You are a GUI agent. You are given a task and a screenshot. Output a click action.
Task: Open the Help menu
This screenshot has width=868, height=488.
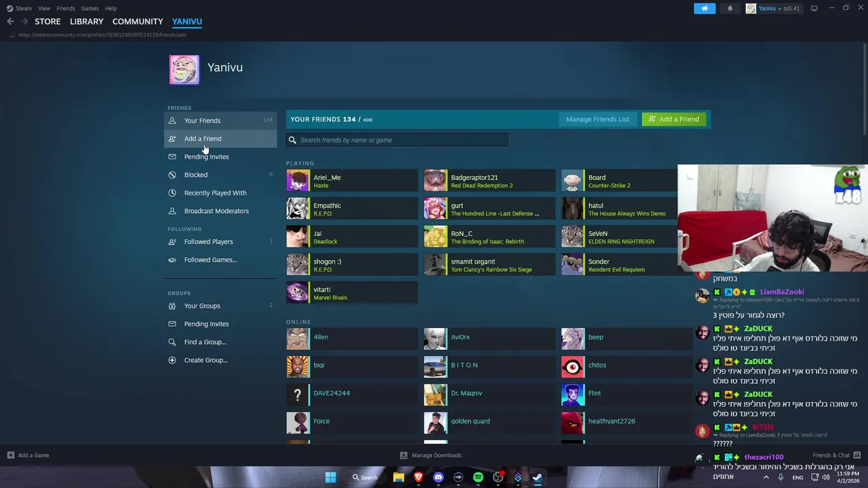coord(111,8)
